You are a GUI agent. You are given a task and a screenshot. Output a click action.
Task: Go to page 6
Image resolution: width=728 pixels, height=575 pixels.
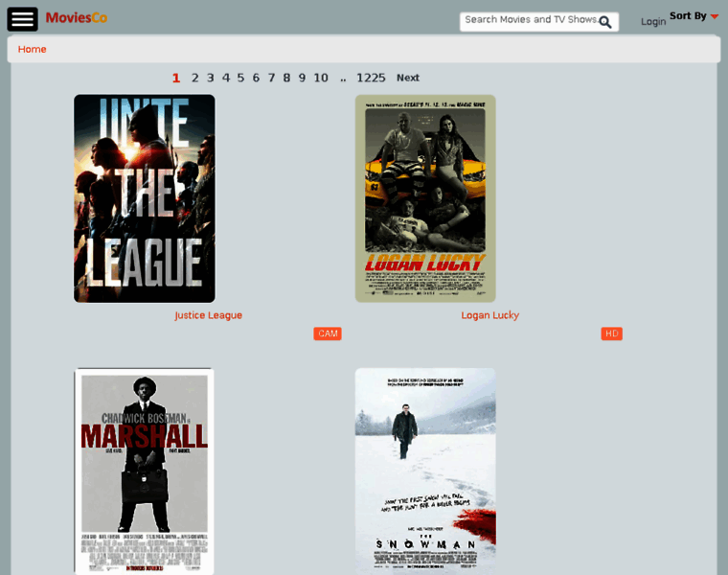coord(256,78)
